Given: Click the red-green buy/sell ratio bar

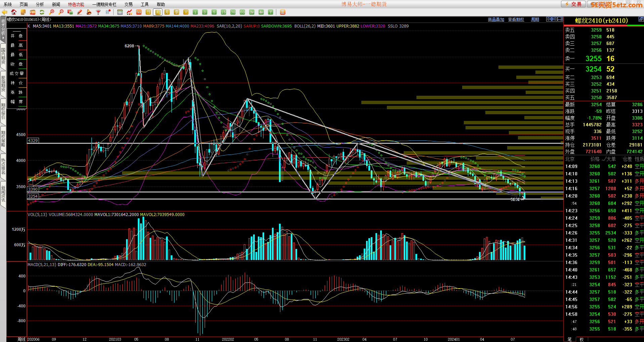Looking at the screenshot, I should (604, 25).
